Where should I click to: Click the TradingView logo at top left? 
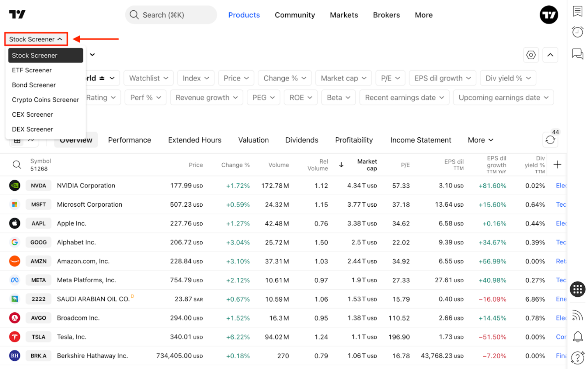coord(17,14)
